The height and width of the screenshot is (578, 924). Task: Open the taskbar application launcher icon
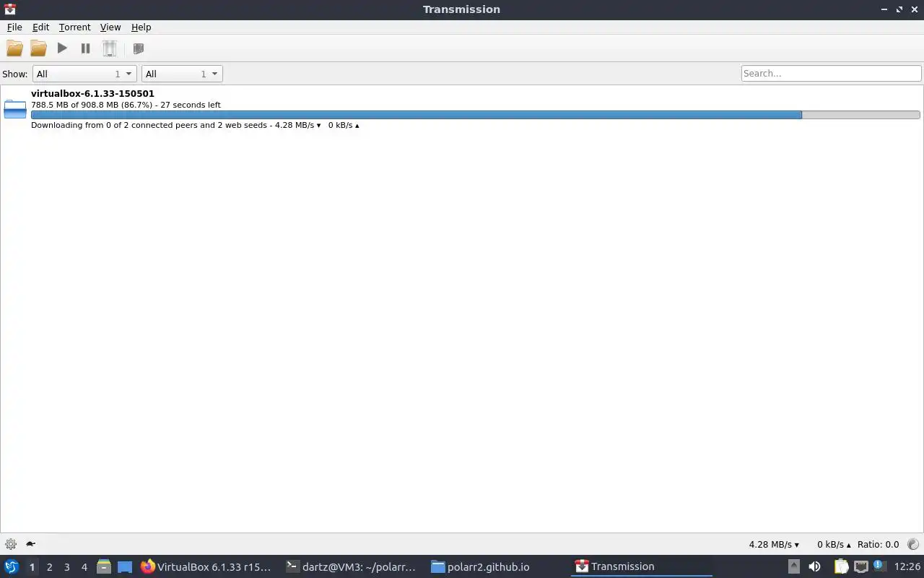tap(11, 566)
